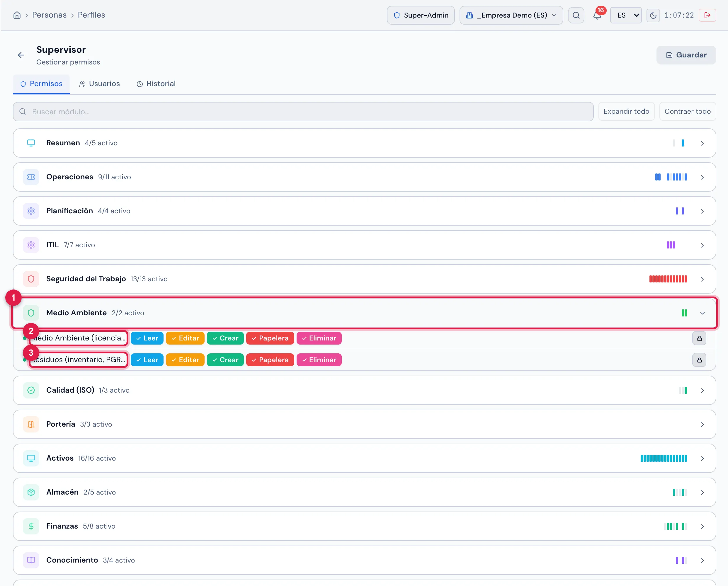
Task: Toggle Editar permission for Residuos
Action: point(185,360)
